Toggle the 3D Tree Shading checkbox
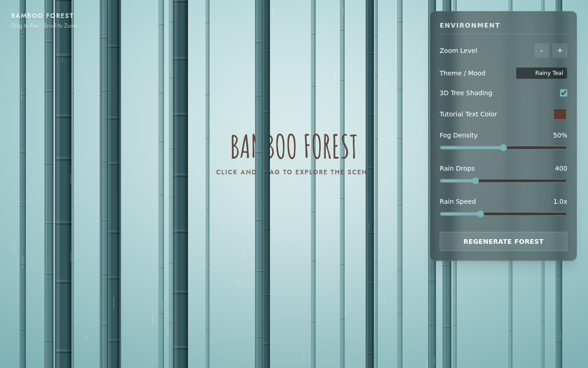The image size is (588, 368). 564,93
